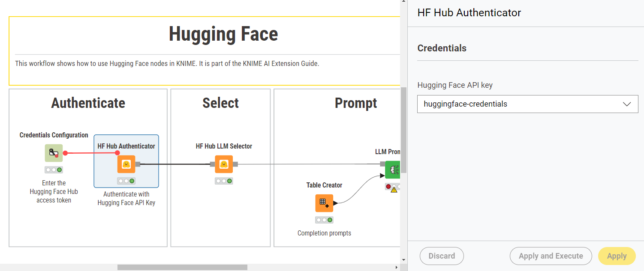This screenshot has width=644, height=271.
Task: Click the red flow variable port on Credentials Configuration
Action: coord(65,153)
